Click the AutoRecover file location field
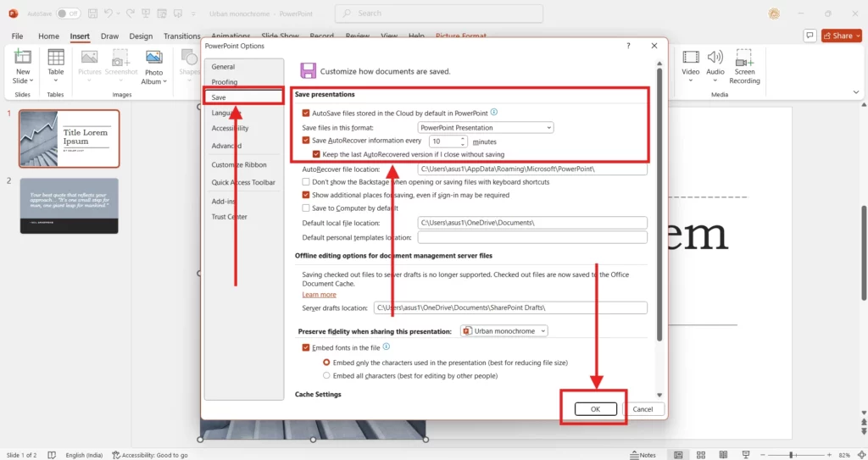This screenshot has width=868, height=460. (x=531, y=169)
